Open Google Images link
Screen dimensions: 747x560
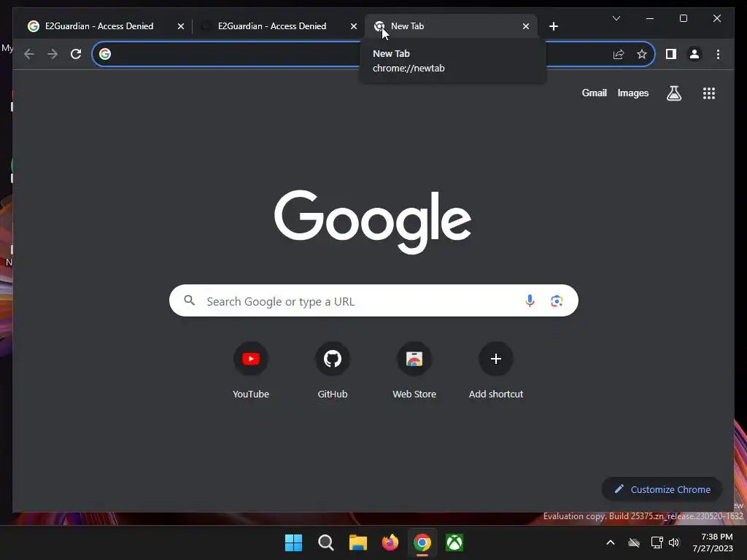click(x=632, y=93)
